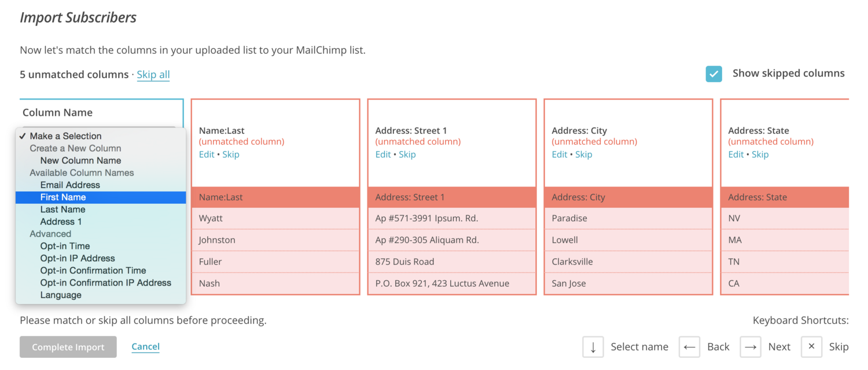Viewport: 868px width, 370px height.
Task: Click the Skip all link
Action: pos(153,75)
